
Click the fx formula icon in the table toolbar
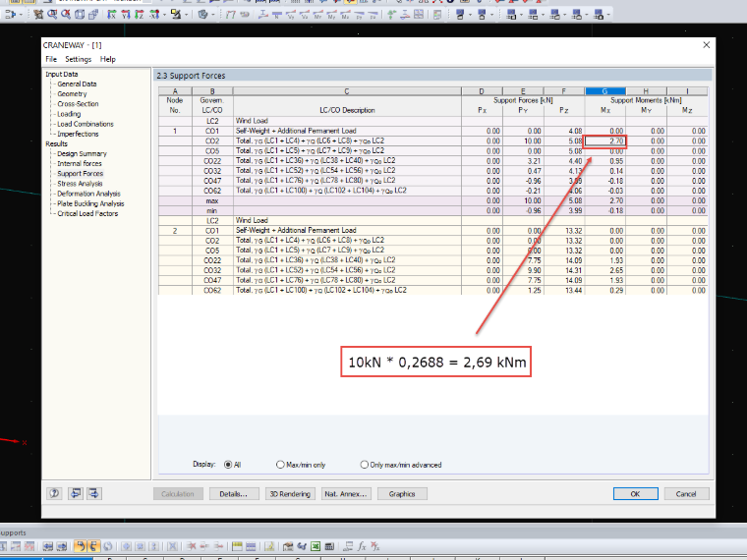coord(361,546)
